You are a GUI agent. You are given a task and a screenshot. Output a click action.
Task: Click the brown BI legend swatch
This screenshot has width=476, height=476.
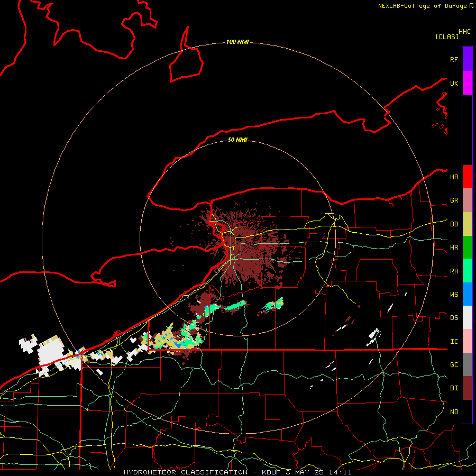click(x=467, y=388)
